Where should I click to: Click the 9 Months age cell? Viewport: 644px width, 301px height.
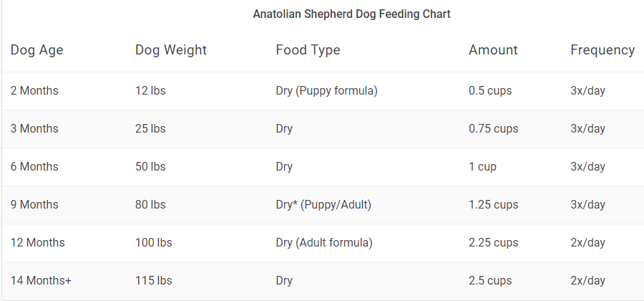(34, 205)
